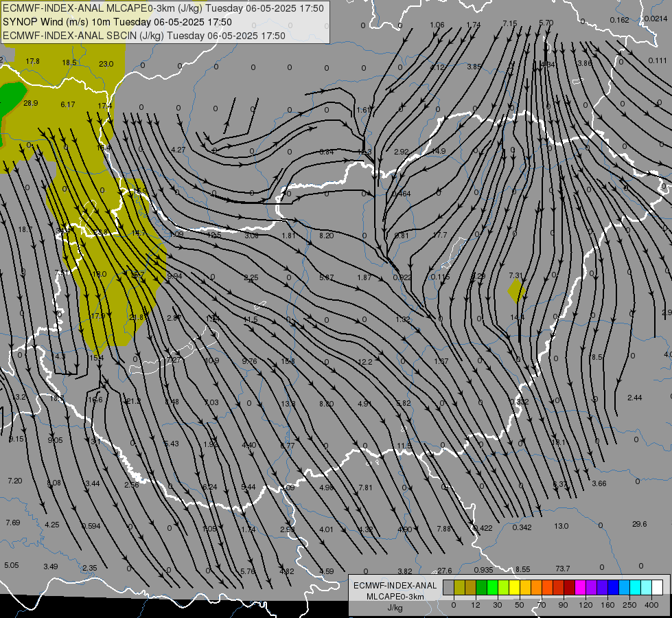The height and width of the screenshot is (618, 672).
Task: Click the map value 0.111
Action: (658, 60)
